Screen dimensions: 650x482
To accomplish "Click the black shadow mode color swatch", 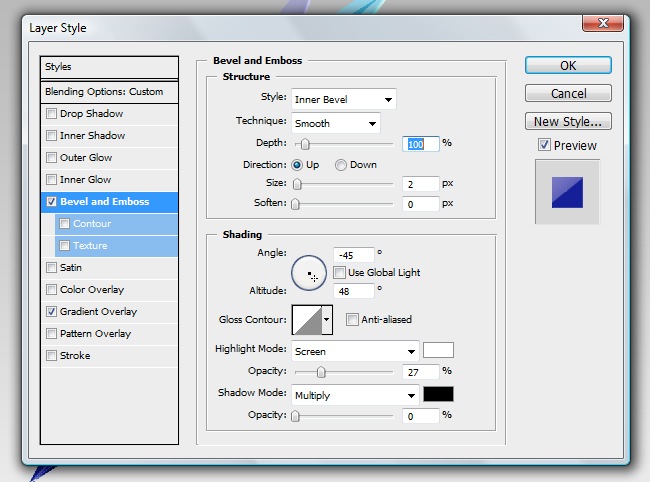I will pyautogui.click(x=438, y=395).
